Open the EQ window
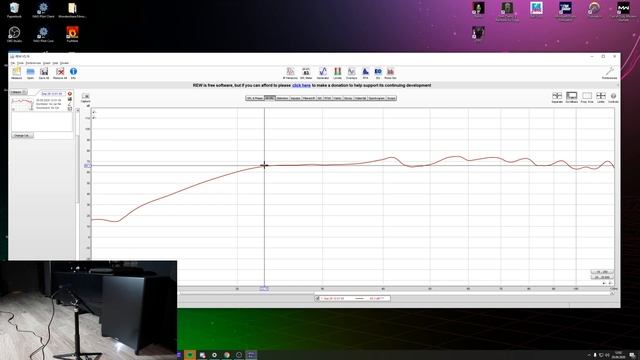This screenshot has height=360, width=640. [378, 73]
